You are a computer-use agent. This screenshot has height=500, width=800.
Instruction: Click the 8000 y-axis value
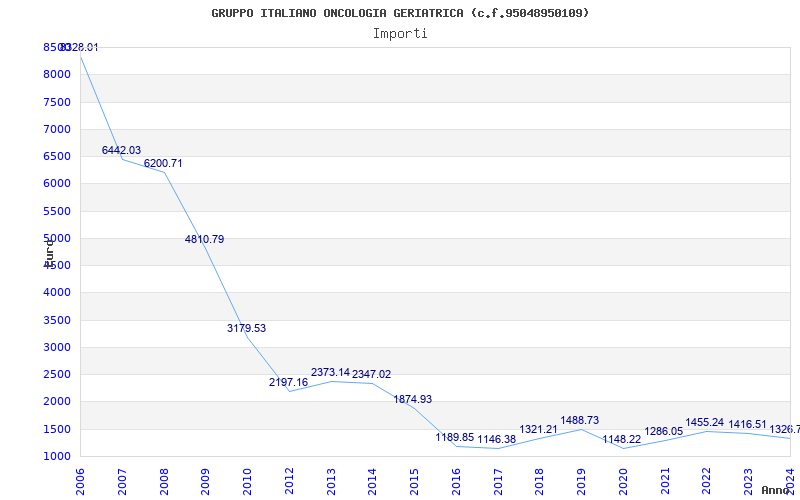[x=57, y=74]
